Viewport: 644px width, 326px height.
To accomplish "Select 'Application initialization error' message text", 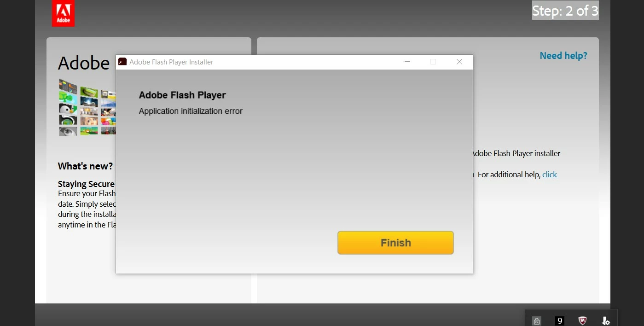I will (x=191, y=111).
